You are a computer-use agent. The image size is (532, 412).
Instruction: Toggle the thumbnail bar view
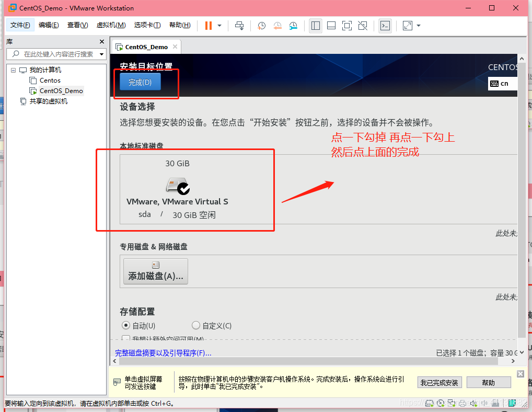coord(331,26)
